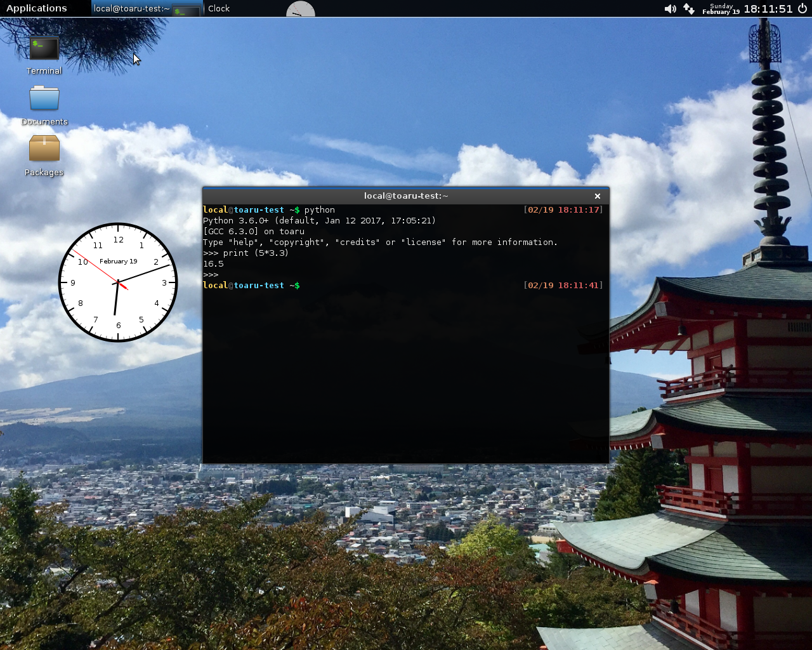Viewport: 812px width, 650px height.
Task: Click the "[GCC 6.3.0] on toaru" line
Action: click(x=254, y=232)
